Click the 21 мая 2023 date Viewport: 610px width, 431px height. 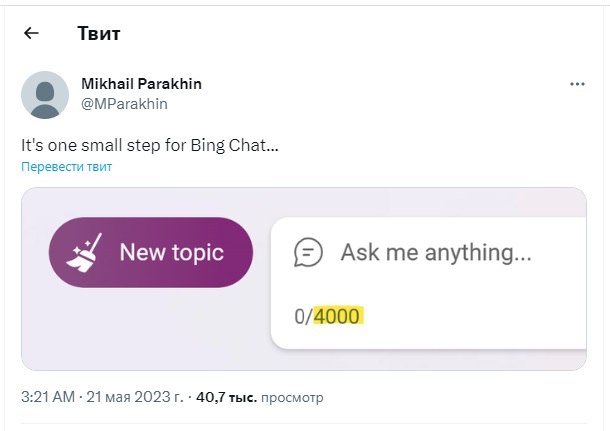tap(135, 397)
